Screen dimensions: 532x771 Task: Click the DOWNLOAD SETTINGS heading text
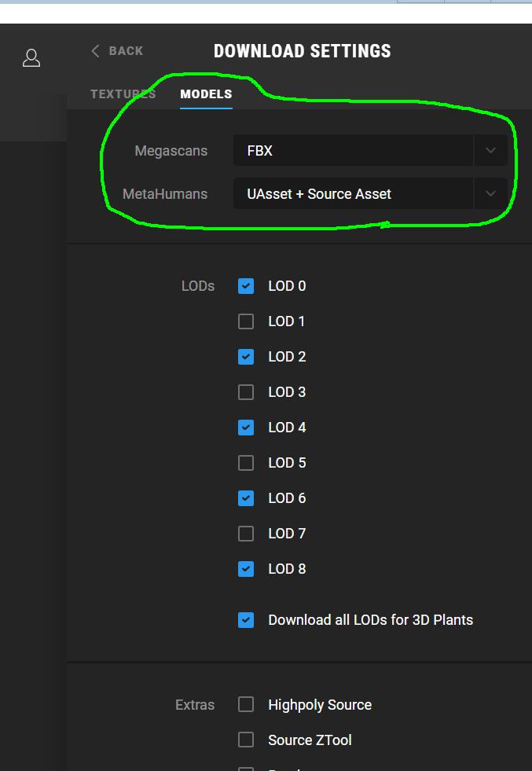pos(303,51)
